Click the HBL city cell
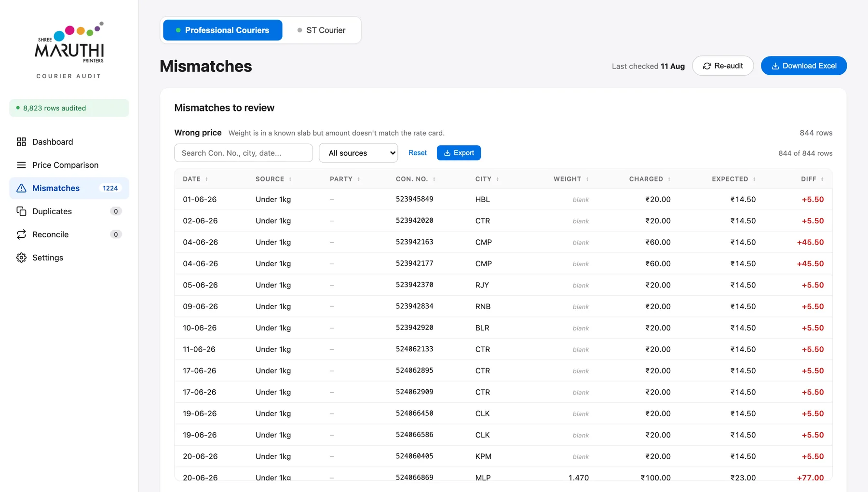868x492 pixels. coord(483,199)
